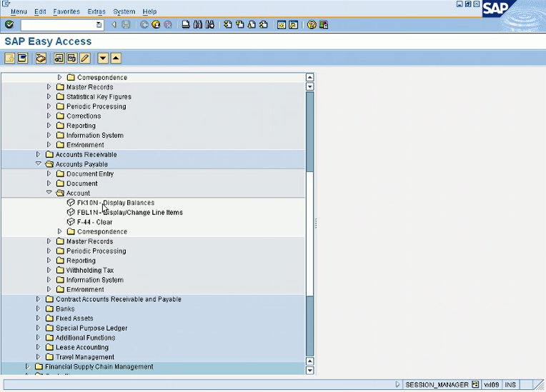Select FBL1N - Display/Change Line Items transaction
546x392 pixels.
click(x=130, y=212)
